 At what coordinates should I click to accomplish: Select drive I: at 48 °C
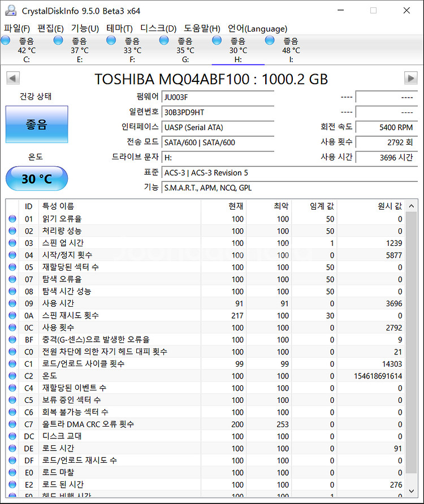[291, 50]
